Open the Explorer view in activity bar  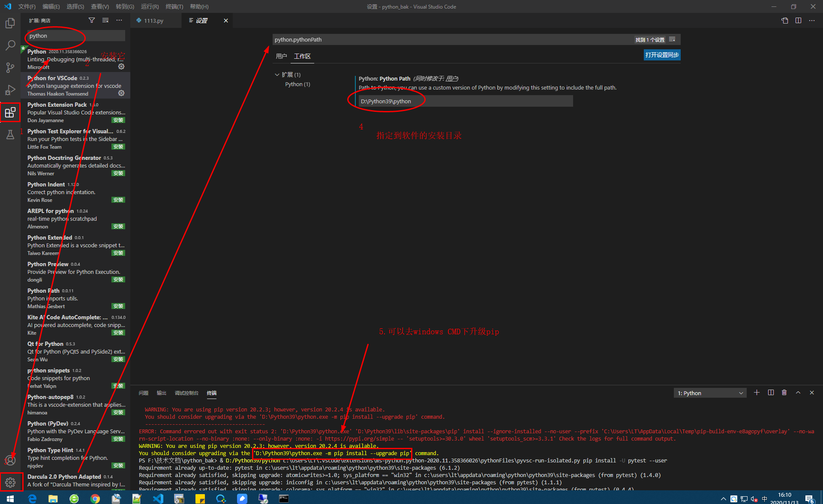[x=10, y=23]
